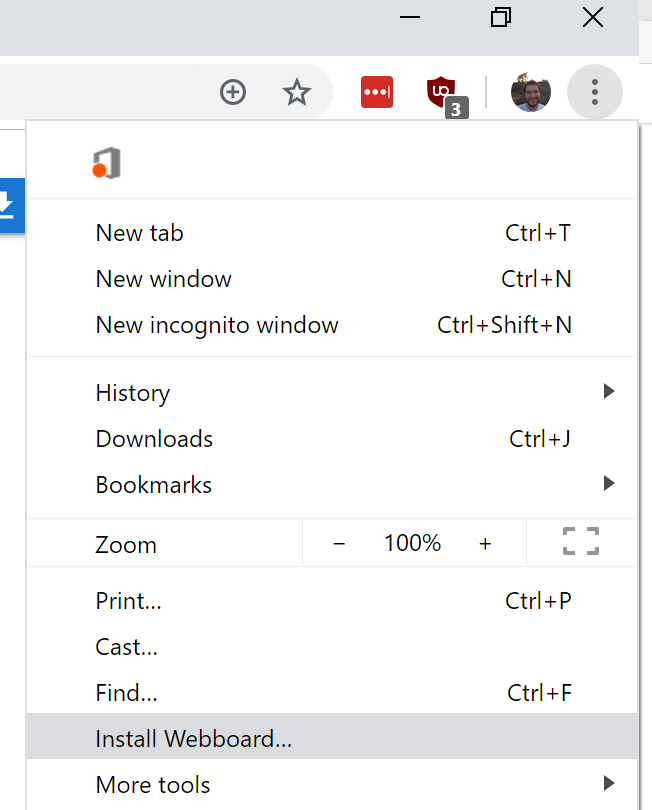Viewport: 652px width, 810px height.
Task: Open the profile avatar picture
Action: click(530, 91)
